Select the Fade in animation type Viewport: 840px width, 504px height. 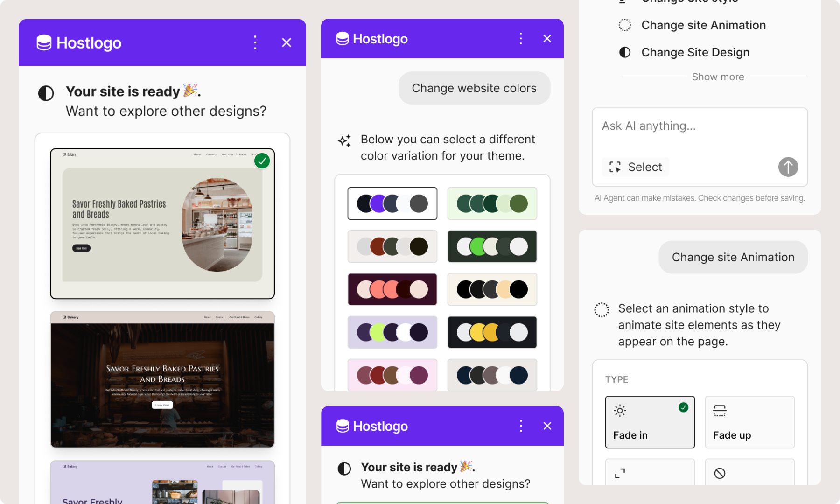[x=650, y=422]
